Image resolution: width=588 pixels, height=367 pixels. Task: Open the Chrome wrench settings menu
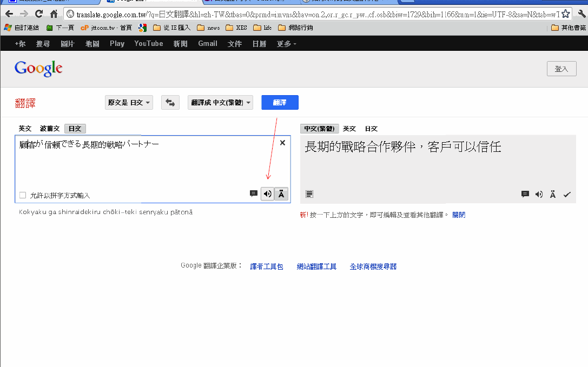[582, 14]
